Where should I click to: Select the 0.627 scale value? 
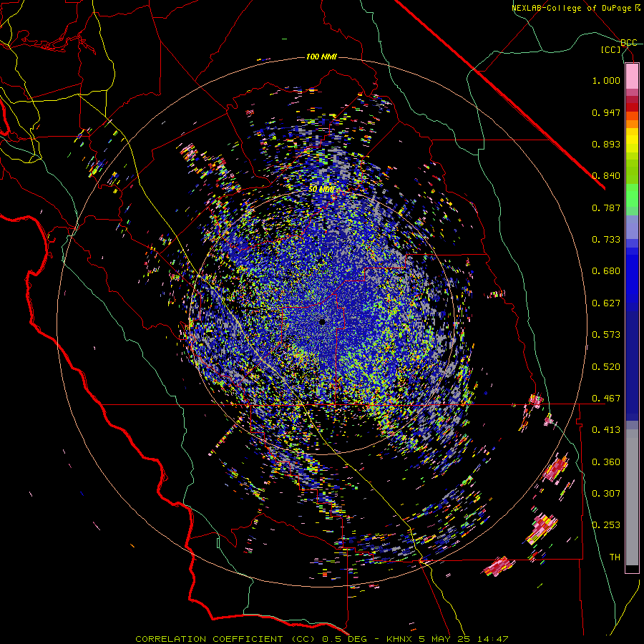pyautogui.click(x=606, y=303)
